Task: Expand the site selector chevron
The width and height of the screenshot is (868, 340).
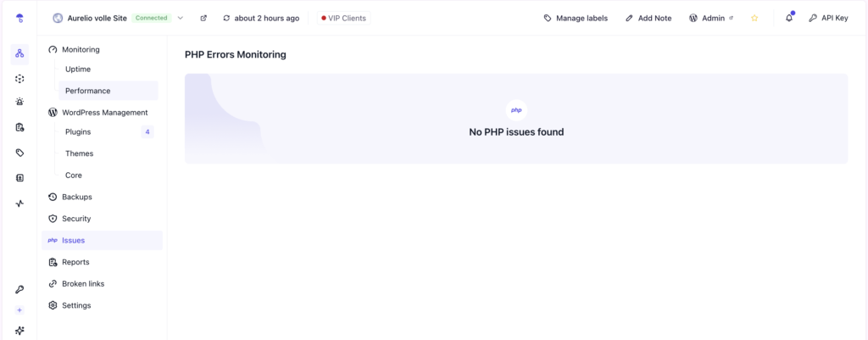Action: click(181, 18)
